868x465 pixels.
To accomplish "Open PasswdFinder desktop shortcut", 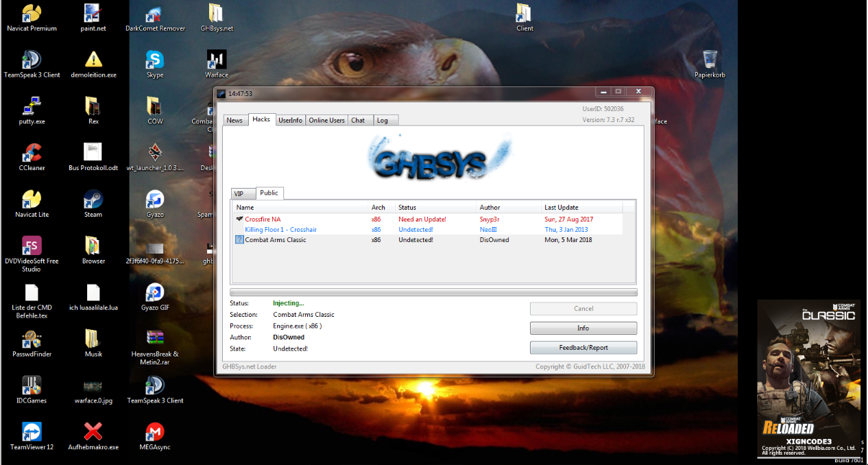I will 32,344.
